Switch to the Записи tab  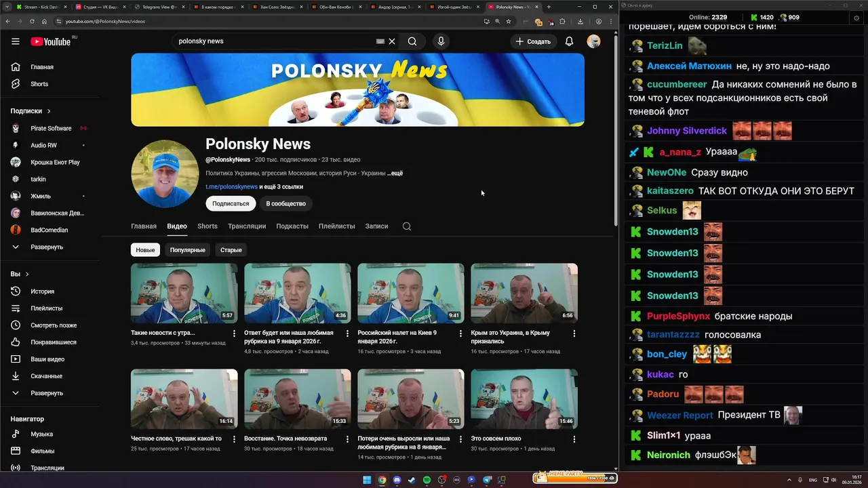(x=376, y=226)
